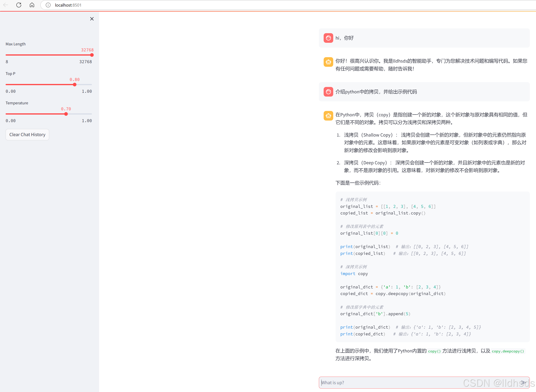Click the assistant avatar beside Python copy answer
Screen dimensions: 536x392
pyautogui.click(x=328, y=116)
